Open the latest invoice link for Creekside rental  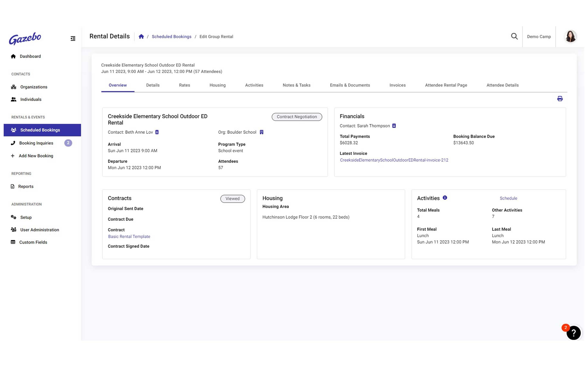[394, 160]
